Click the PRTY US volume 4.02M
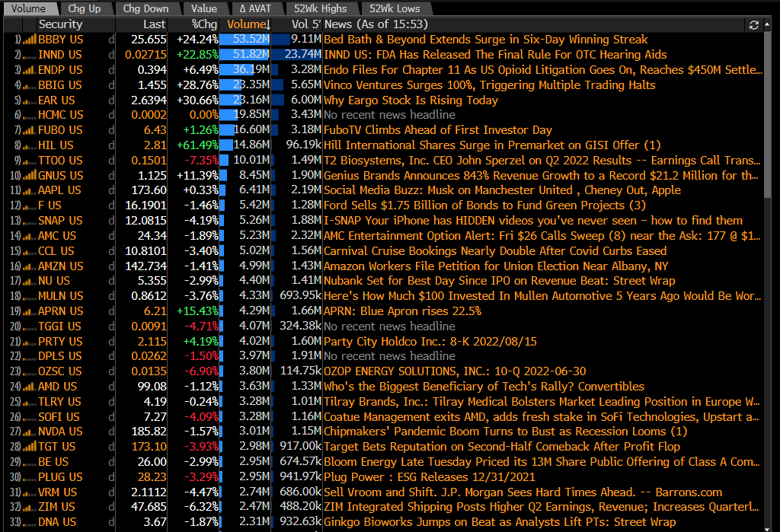The height and width of the screenshot is (532, 780). [x=254, y=342]
